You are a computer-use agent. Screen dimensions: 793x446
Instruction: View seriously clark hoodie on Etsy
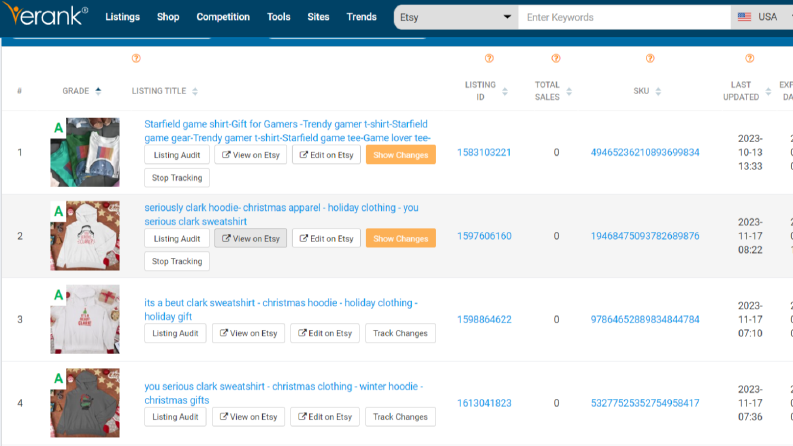click(x=250, y=238)
